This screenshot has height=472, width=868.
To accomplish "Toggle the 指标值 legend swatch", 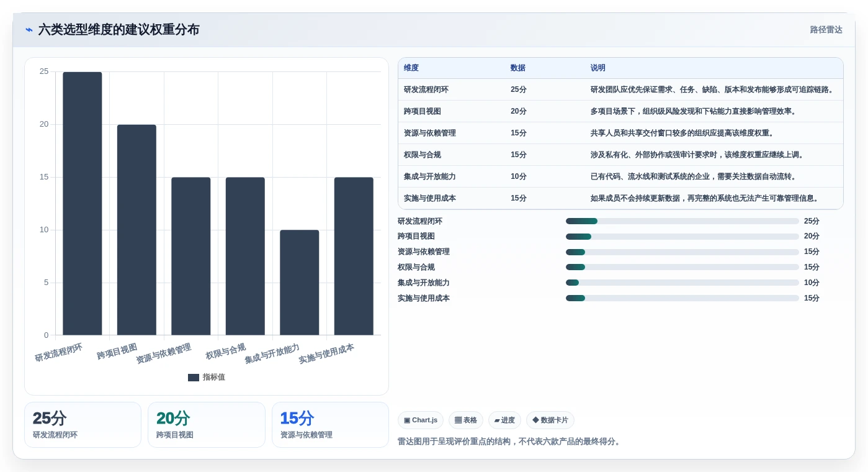I will tap(194, 378).
